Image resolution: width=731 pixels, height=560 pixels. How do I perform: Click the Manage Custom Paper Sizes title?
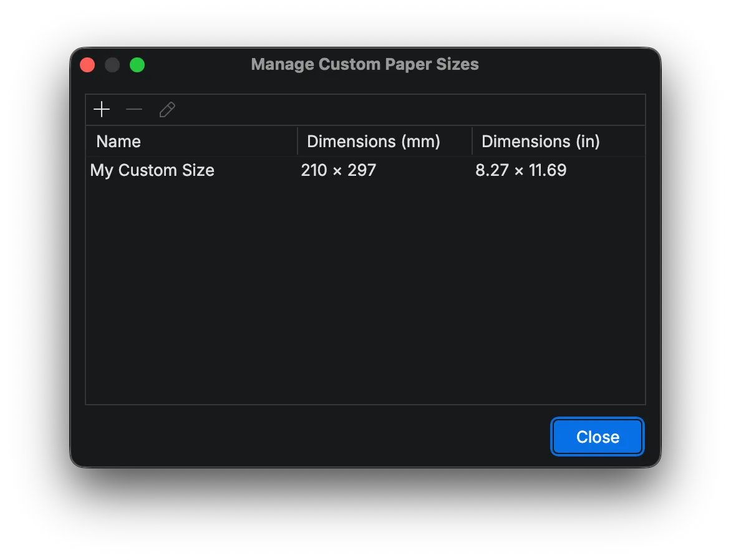pyautogui.click(x=364, y=64)
